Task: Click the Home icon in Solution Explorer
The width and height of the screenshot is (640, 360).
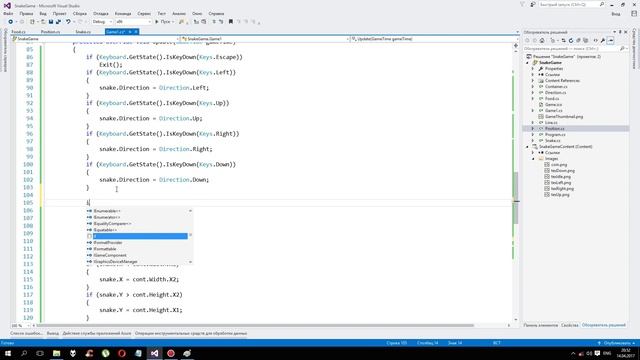Action: click(542, 40)
